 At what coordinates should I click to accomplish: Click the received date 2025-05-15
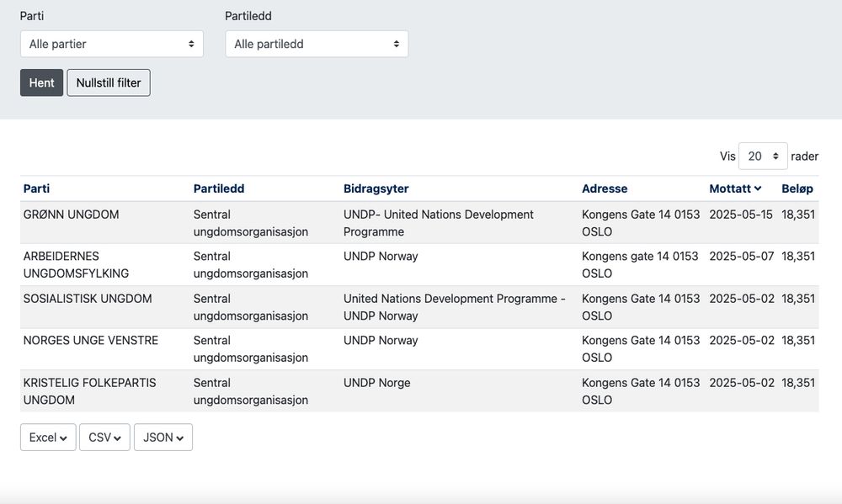coord(741,215)
